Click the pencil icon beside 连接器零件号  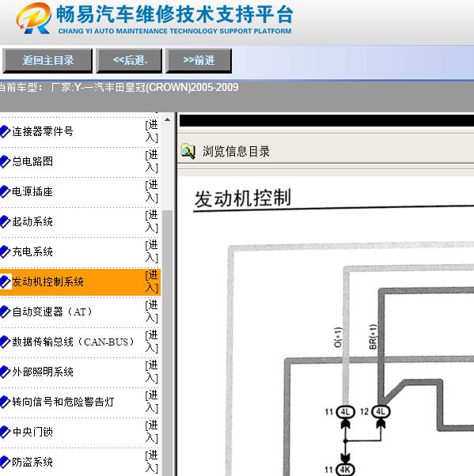tap(5, 131)
